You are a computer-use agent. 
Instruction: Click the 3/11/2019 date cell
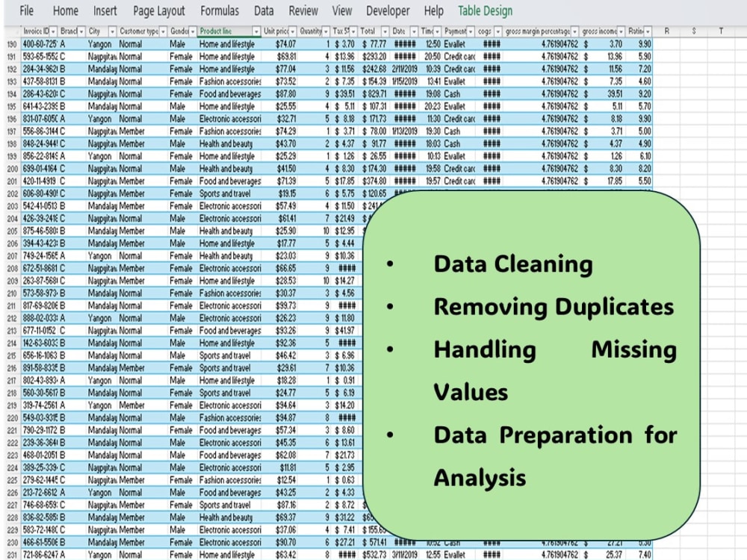coord(404,555)
